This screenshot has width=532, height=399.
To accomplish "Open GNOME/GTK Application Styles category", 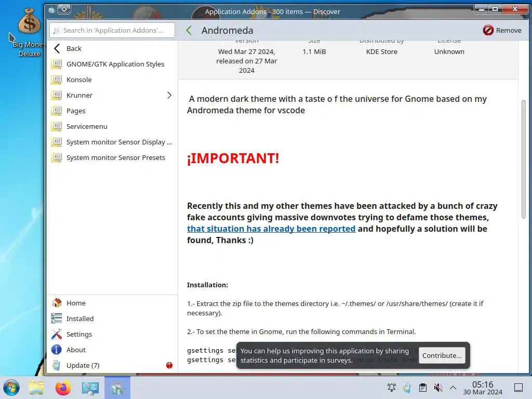I will 112,64.
